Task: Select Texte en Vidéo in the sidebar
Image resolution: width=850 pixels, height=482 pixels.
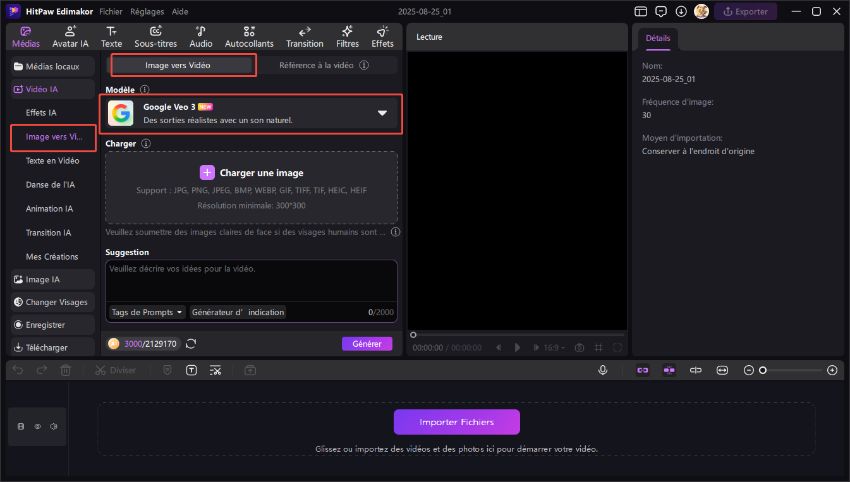Action: (x=53, y=160)
